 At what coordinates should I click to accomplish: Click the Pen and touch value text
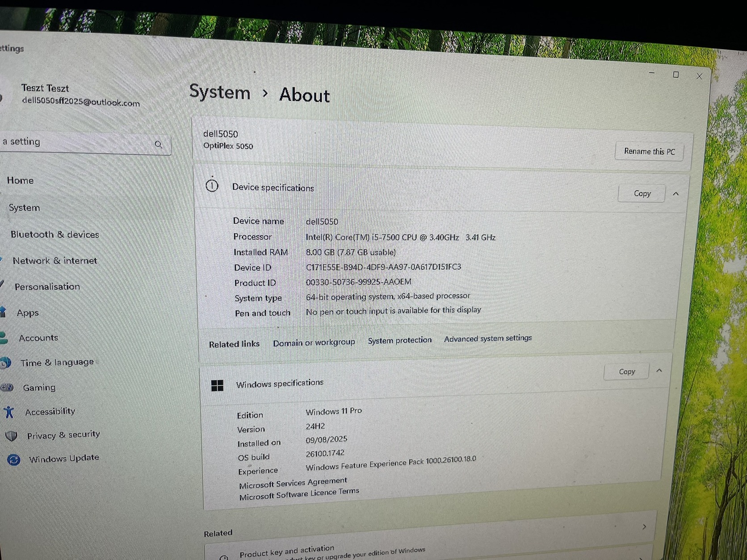[x=393, y=311]
